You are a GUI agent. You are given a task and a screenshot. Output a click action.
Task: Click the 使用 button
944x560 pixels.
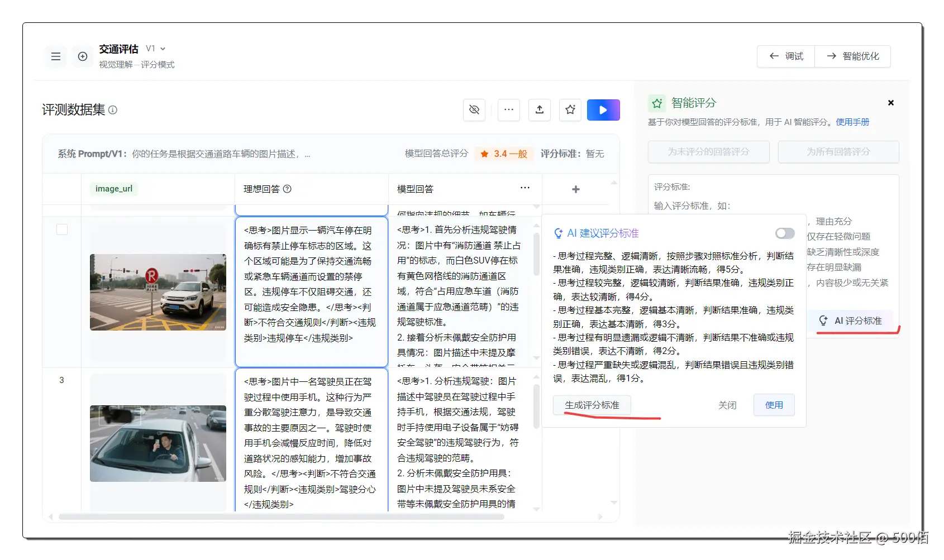pyautogui.click(x=774, y=405)
